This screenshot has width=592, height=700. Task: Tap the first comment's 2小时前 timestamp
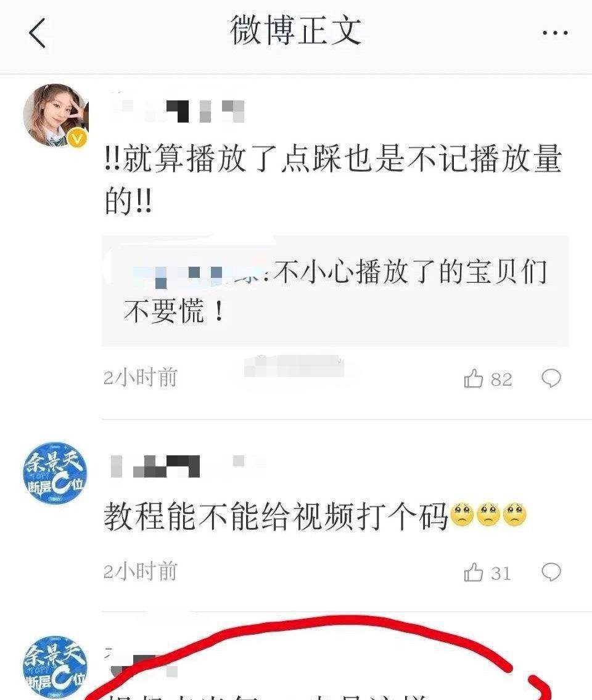point(141,378)
